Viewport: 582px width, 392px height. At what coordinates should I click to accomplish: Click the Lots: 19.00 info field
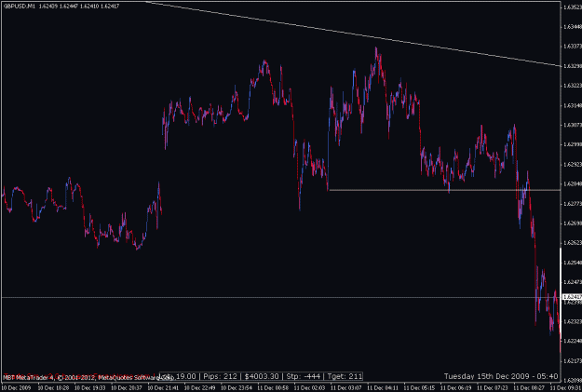[x=180, y=376]
